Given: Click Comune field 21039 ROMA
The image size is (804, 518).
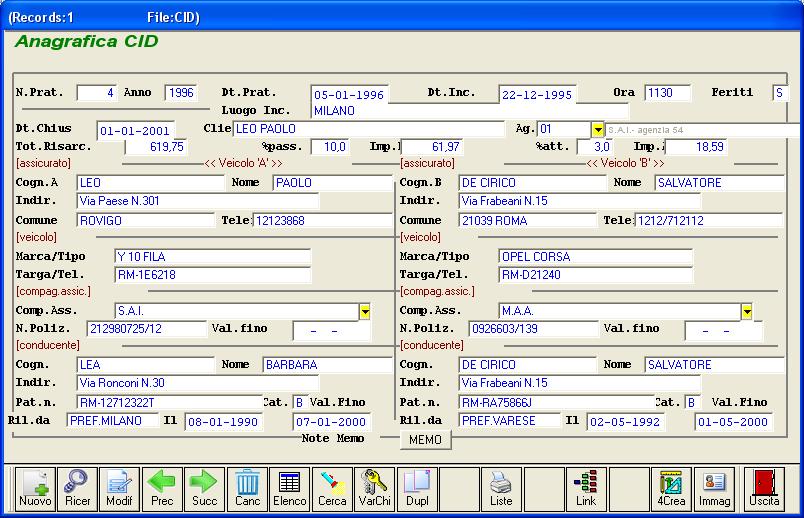Looking at the screenshot, I should point(528,221).
